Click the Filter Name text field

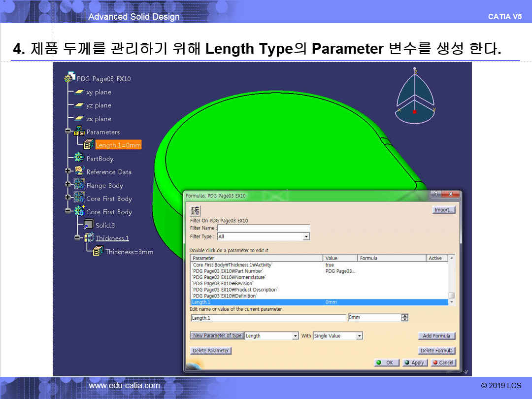263,228
